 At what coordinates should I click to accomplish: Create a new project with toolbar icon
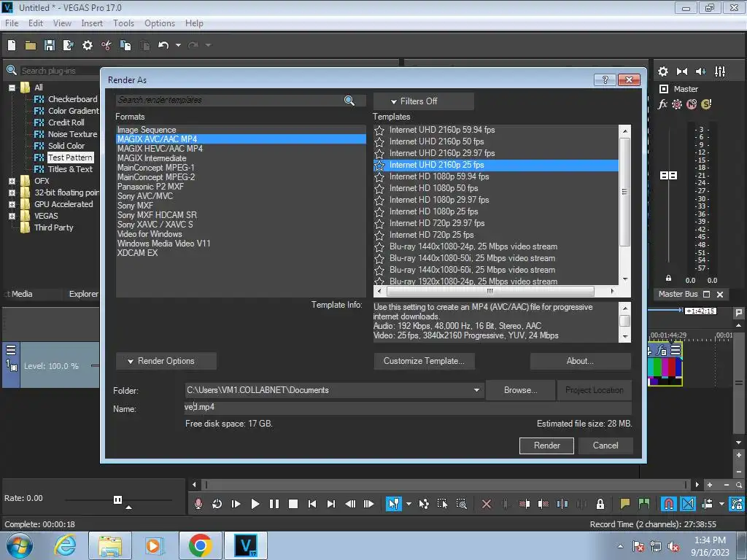12,45
